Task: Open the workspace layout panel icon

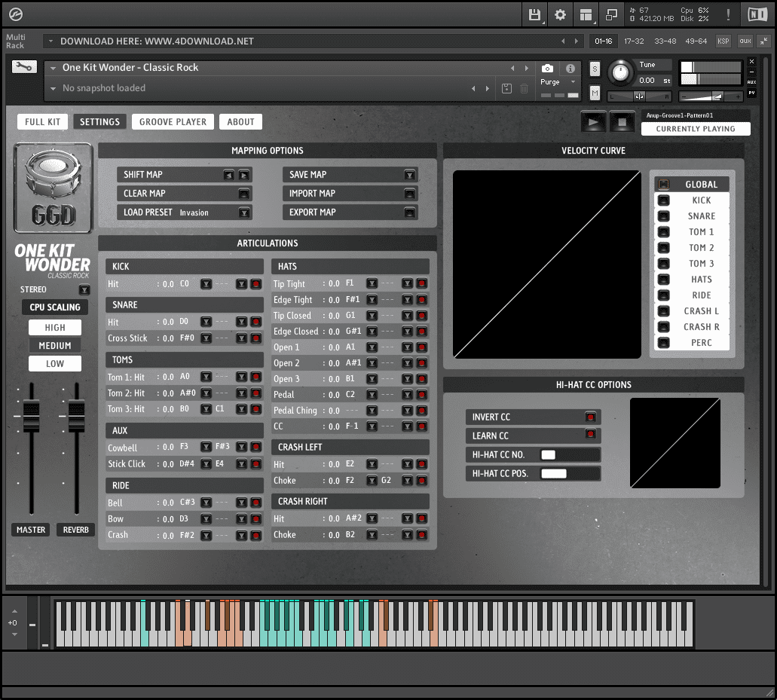Action: point(586,15)
